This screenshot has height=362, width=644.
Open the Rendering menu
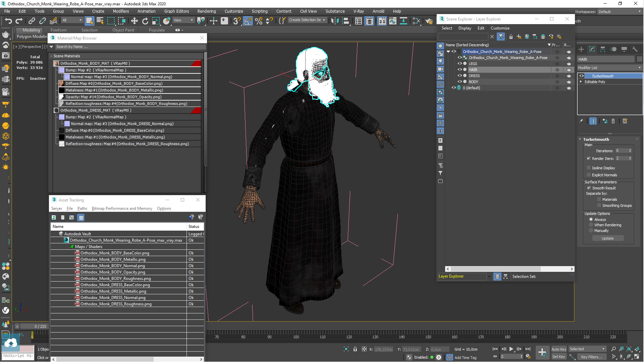point(206,11)
